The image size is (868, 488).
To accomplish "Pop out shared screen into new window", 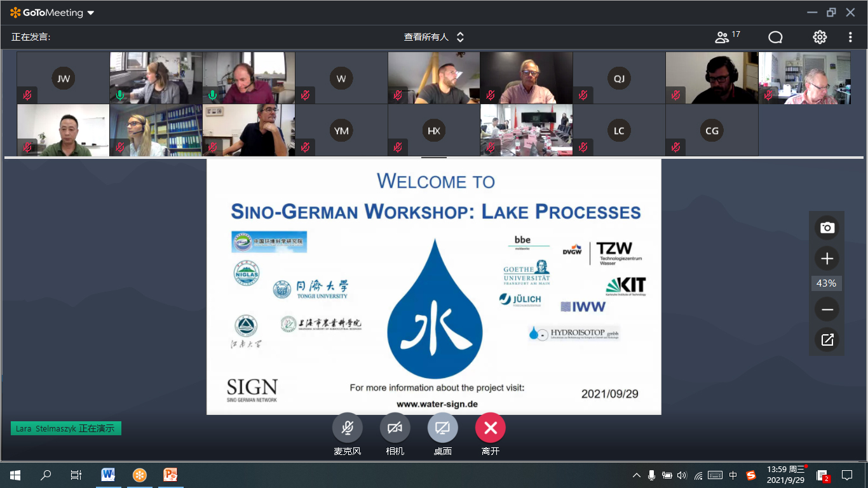I will point(827,340).
